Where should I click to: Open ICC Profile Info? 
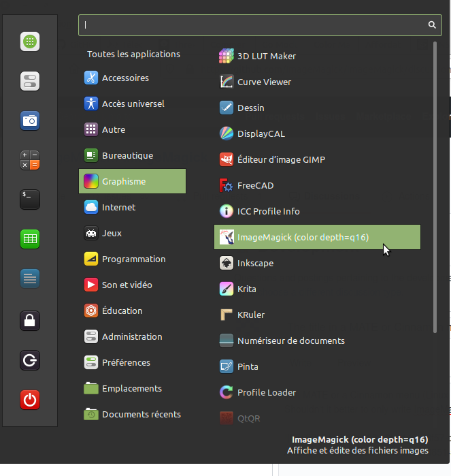(x=317, y=211)
